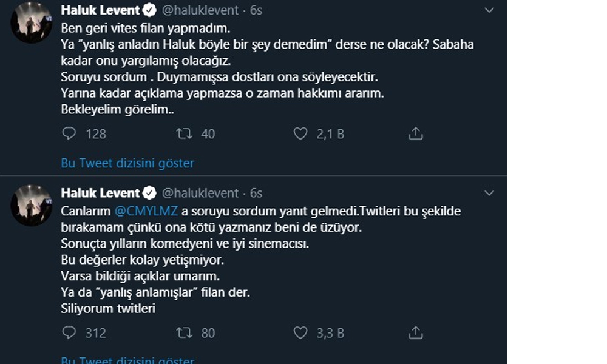Image resolution: width=607 pixels, height=364 pixels.
Task: Open the first tweet's 6s timestamp
Action: pyautogui.click(x=256, y=10)
